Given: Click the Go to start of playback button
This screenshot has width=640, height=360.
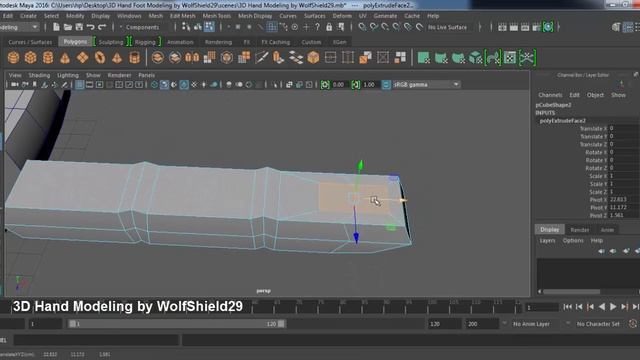Looking at the screenshot, I should (567, 307).
